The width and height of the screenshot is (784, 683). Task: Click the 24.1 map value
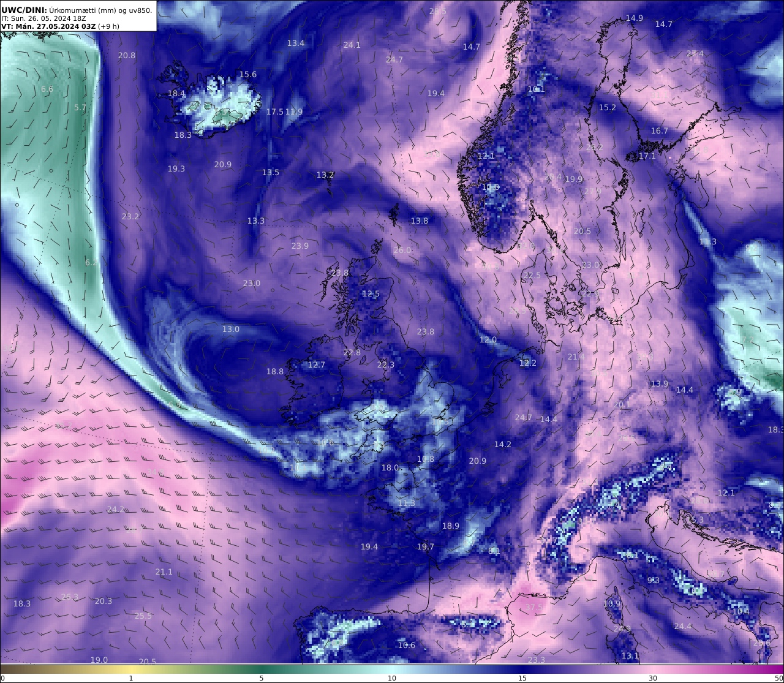pyautogui.click(x=352, y=45)
